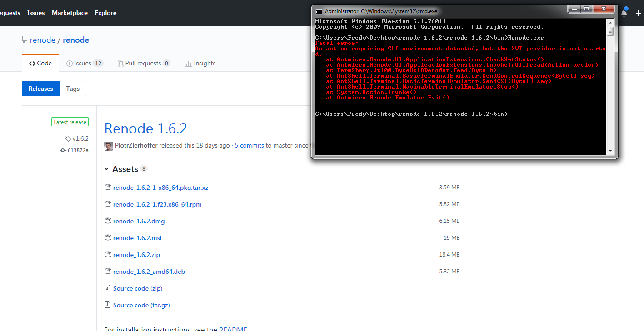Select the tag icon beside v1.6.2
This screenshot has width=644, height=331.
point(67,138)
